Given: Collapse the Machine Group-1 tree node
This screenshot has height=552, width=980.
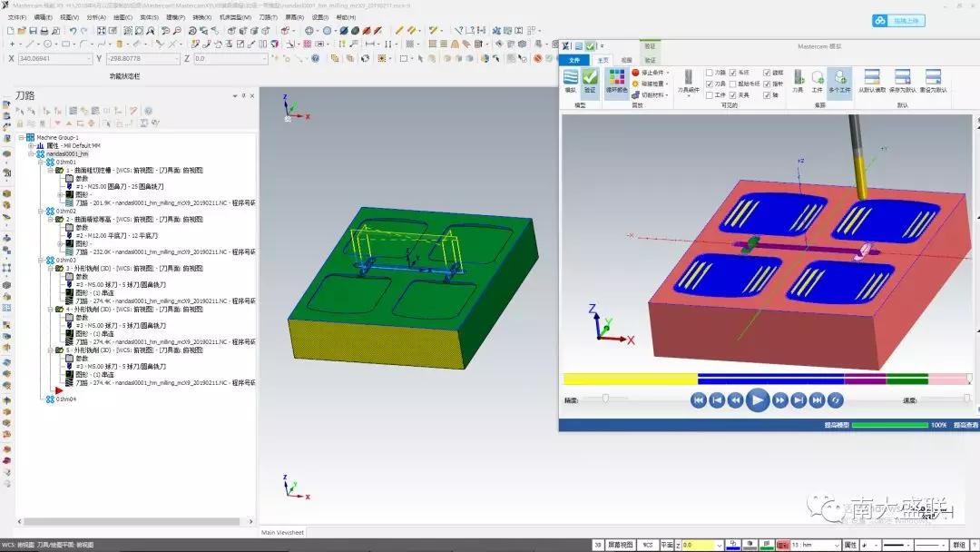Looking at the screenshot, I should pos(21,137).
